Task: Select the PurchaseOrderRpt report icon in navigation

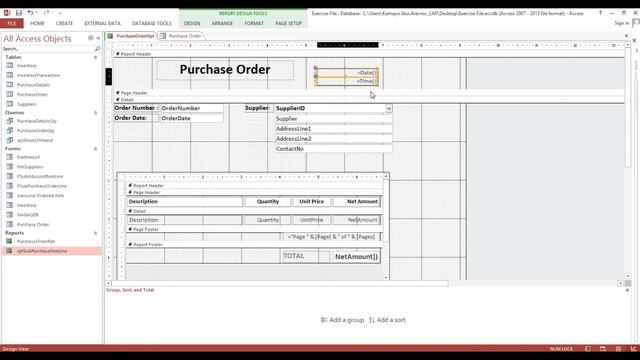Action: [x=9, y=241]
